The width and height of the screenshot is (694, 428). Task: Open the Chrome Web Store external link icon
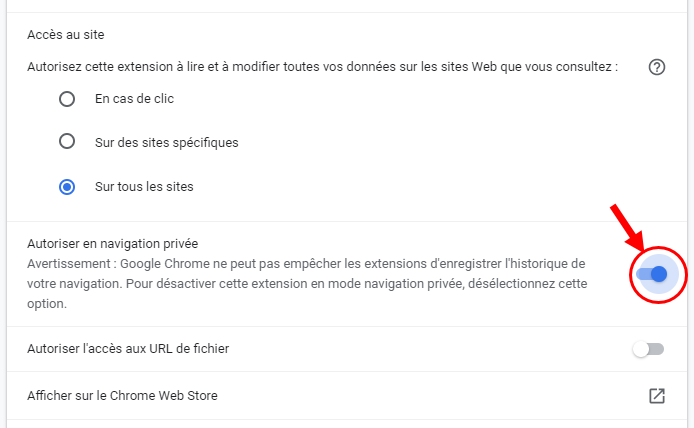coord(657,396)
